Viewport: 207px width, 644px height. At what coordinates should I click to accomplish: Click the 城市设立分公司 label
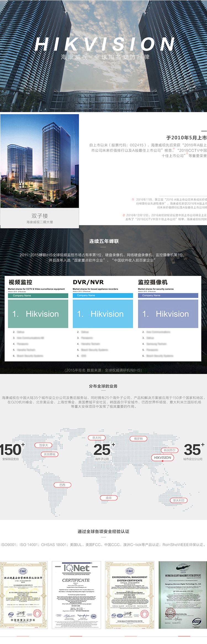click(193, 459)
